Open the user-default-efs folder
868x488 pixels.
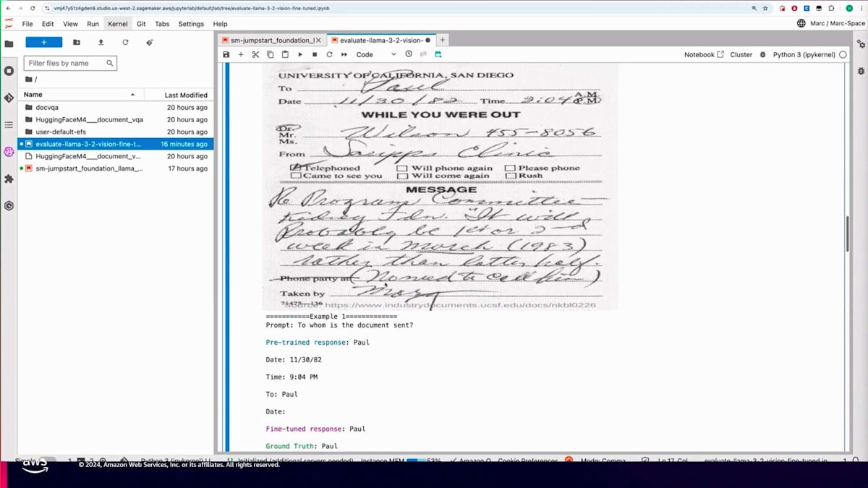(x=116, y=132)
